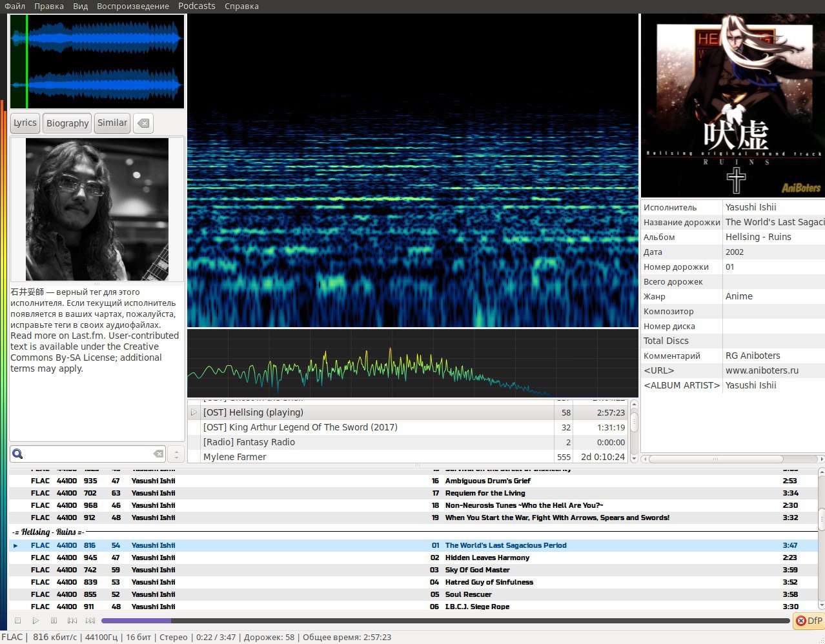Click the Hellsing album cover art
Screen dimensions: 825x644
733,106
